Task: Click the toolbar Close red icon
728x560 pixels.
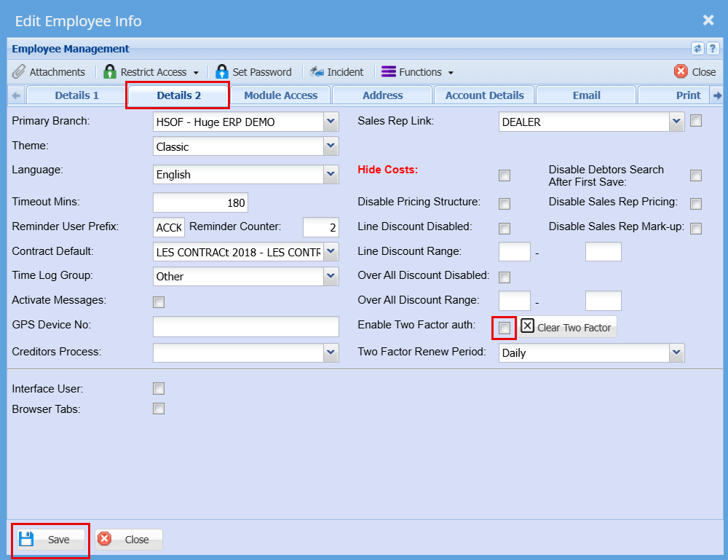Action: [681, 71]
